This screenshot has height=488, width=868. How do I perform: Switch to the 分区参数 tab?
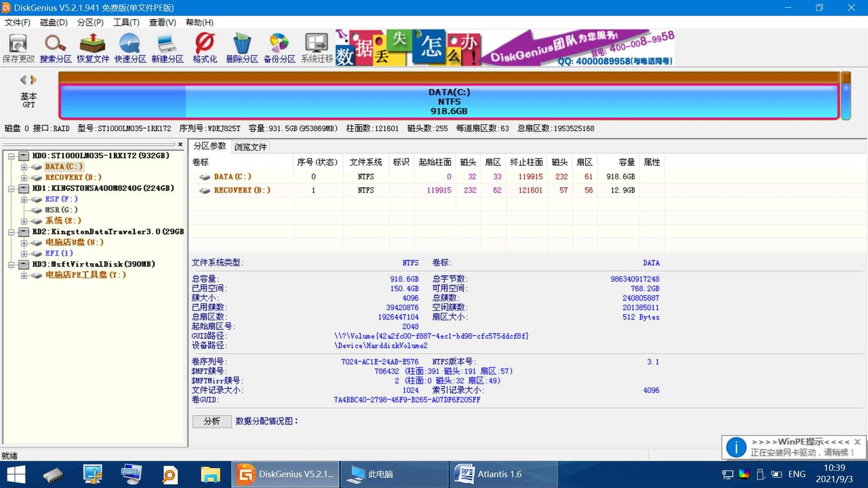point(209,146)
